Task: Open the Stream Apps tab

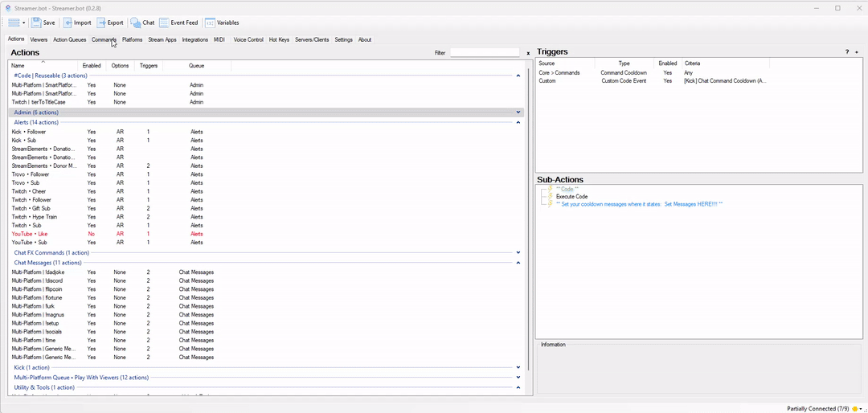Action: pyautogui.click(x=162, y=40)
